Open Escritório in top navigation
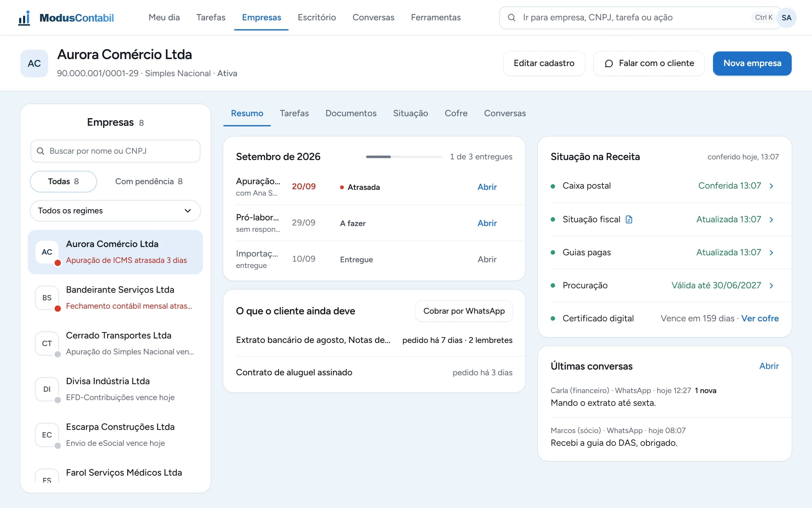This screenshot has height=508, width=812. (x=317, y=17)
